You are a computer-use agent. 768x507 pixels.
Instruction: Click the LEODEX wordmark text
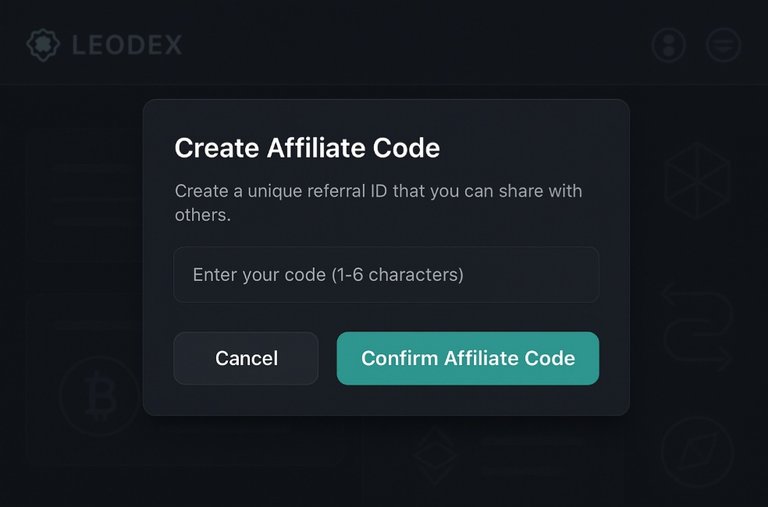pyautogui.click(x=127, y=45)
